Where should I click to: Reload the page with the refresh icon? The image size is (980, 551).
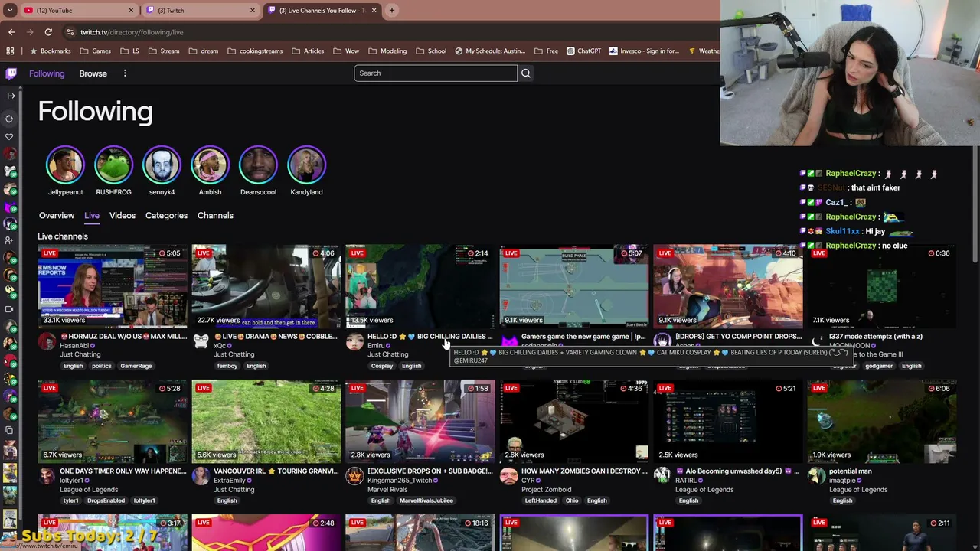pyautogui.click(x=48, y=32)
